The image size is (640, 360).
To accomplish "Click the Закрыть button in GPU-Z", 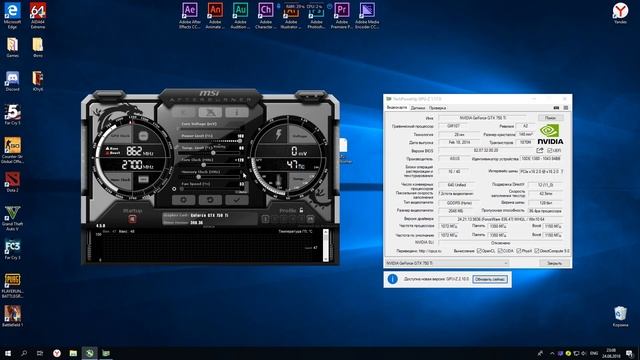I will 554,263.
